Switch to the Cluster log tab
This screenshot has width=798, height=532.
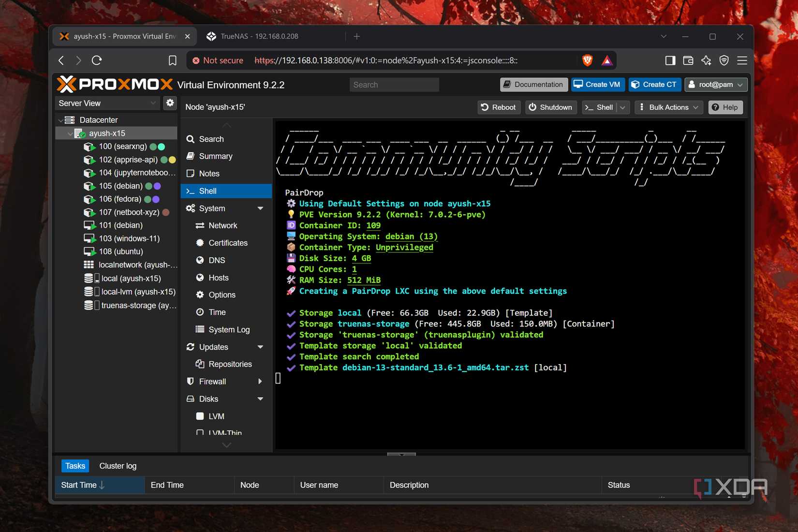click(x=118, y=466)
